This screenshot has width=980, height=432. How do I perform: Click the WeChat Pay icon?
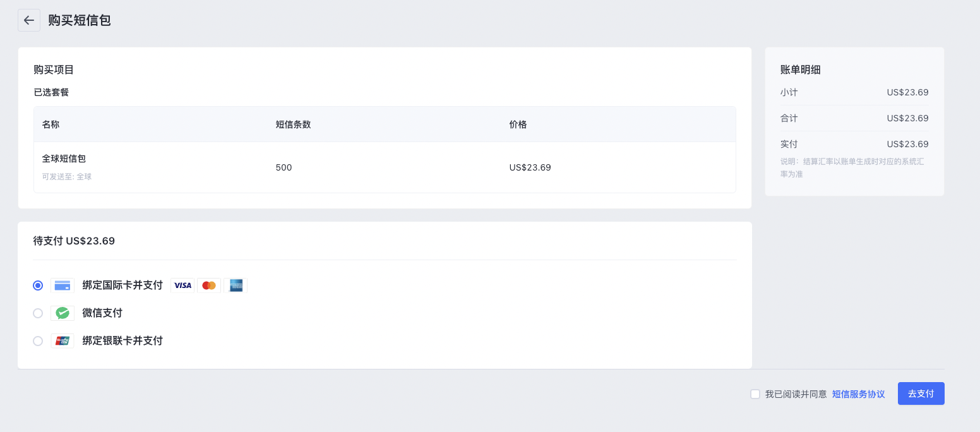(63, 313)
